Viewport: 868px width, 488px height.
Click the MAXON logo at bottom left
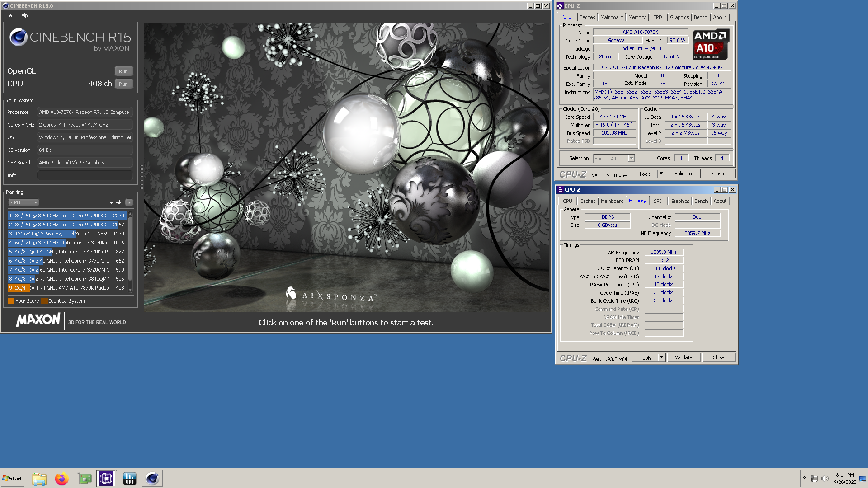[38, 320]
